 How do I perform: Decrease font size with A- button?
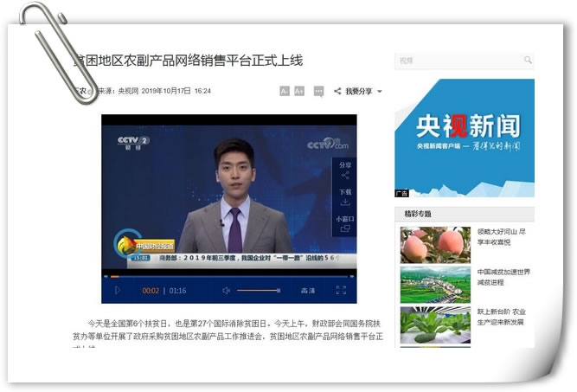pos(285,91)
